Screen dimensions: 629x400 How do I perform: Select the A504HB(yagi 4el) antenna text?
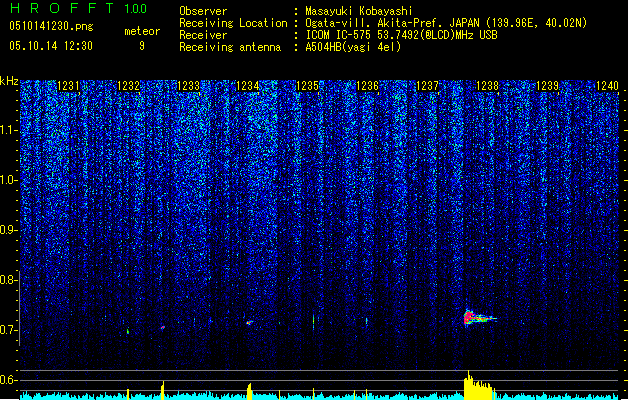[353, 47]
